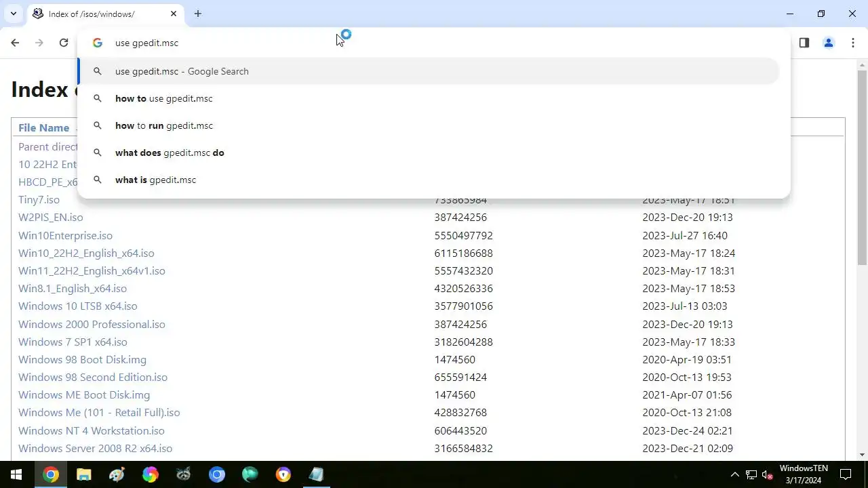Open the W2PIS_EN.iso link
This screenshot has width=868, height=488.
click(x=50, y=218)
